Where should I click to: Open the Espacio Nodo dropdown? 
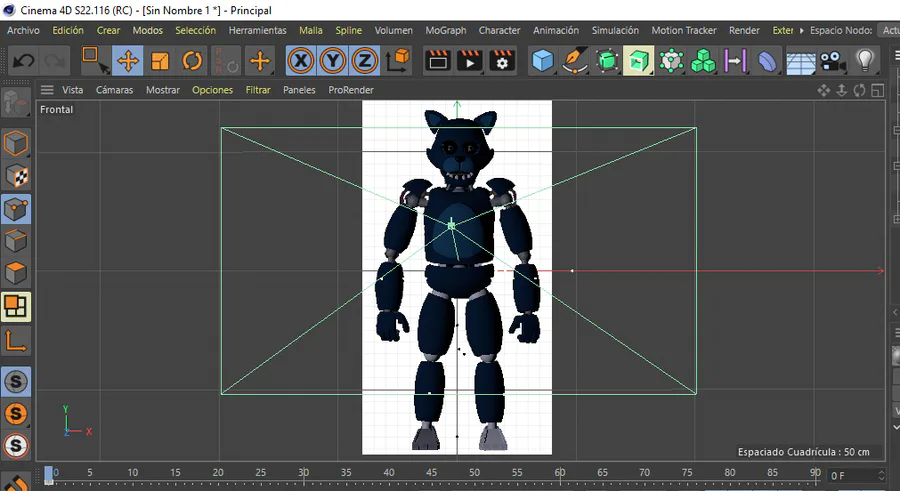pos(890,30)
